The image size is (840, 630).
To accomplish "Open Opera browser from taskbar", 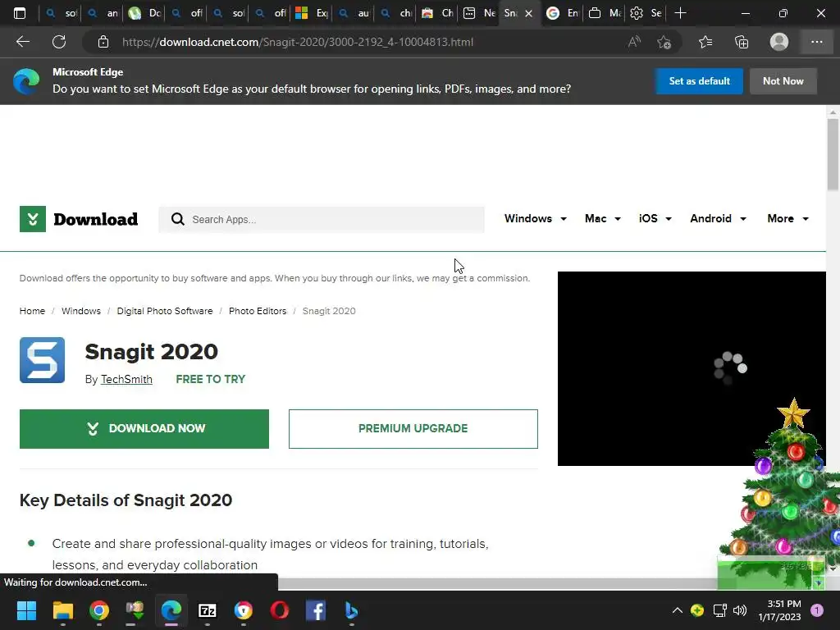I will point(280,610).
